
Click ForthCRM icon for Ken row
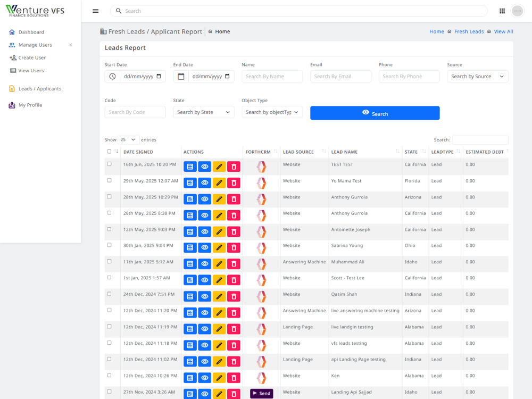[x=261, y=378]
